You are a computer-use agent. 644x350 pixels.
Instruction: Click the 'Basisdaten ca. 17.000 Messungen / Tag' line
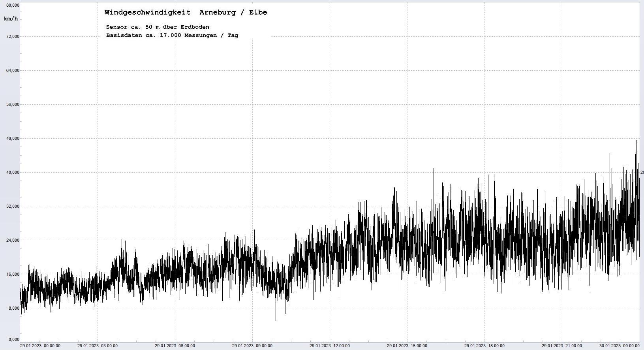(172, 35)
